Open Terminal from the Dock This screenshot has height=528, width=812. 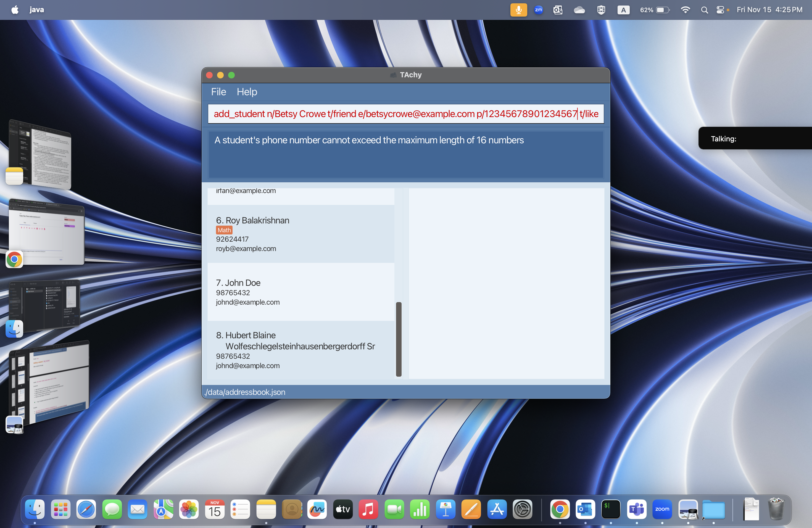coord(611,509)
